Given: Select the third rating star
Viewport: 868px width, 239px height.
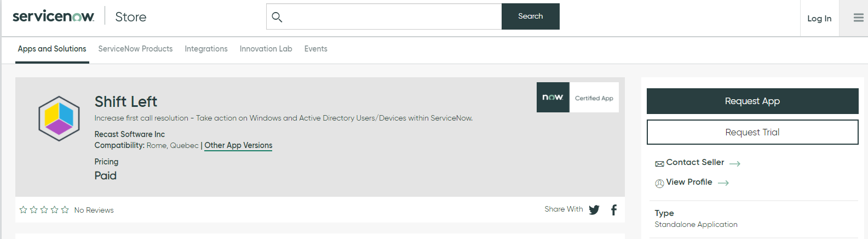Looking at the screenshot, I should coord(44,210).
